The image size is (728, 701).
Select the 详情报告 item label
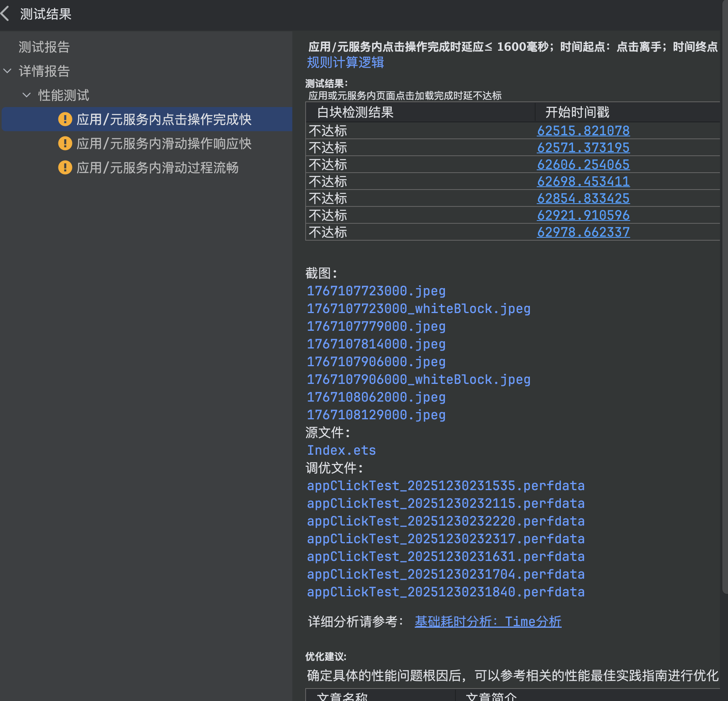click(x=44, y=71)
